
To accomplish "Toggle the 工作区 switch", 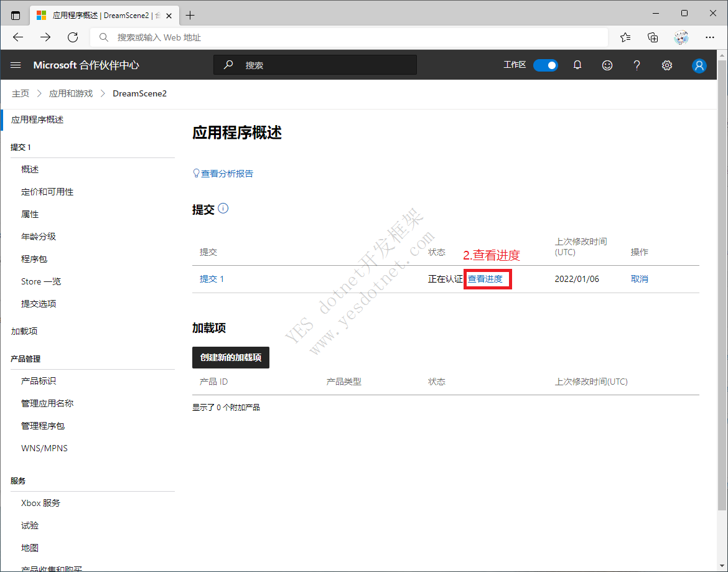I will point(545,65).
